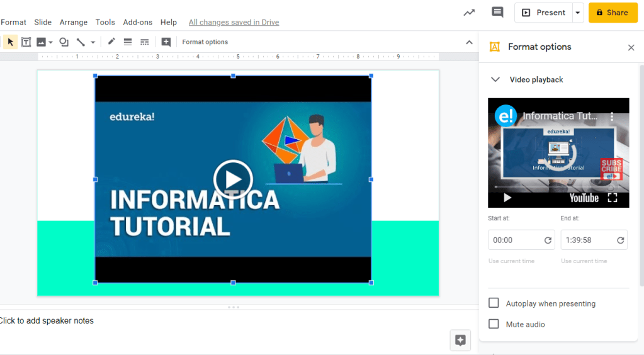This screenshot has width=644, height=355.
Task: Open the Arrange menu
Action: [x=74, y=22]
